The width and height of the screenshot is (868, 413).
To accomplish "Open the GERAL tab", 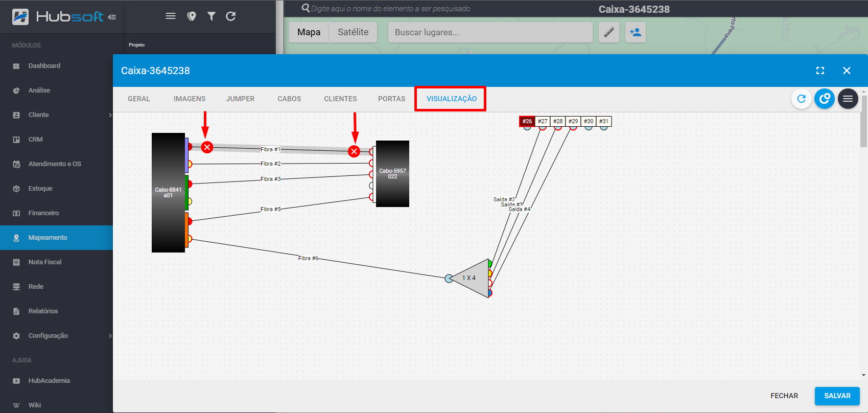I will click(139, 99).
